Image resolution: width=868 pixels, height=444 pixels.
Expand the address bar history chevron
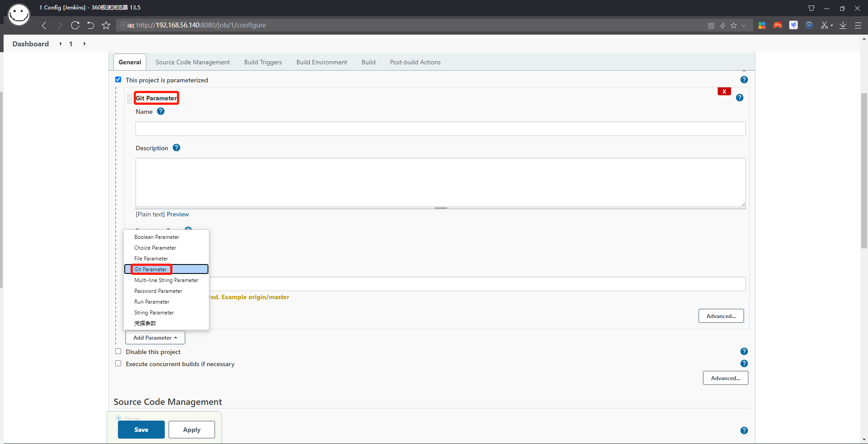(x=744, y=26)
